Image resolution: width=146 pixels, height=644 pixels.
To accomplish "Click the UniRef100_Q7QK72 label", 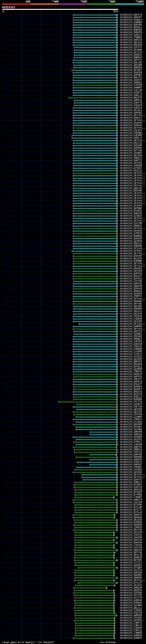I will pos(131,93).
